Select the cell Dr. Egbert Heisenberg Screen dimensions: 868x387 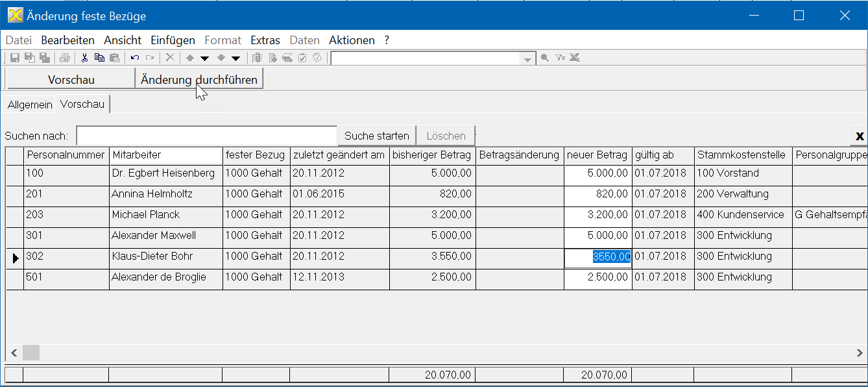pos(166,174)
